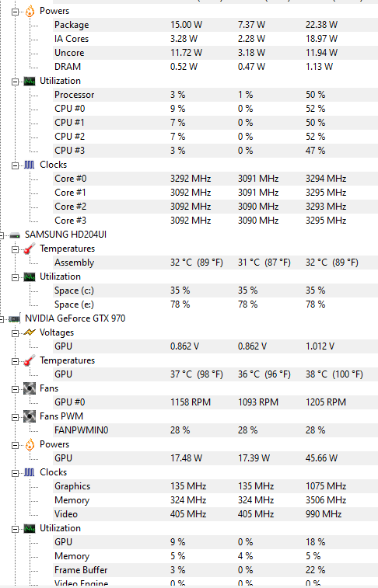Click the Fans PWM fan icon
This screenshot has width=378, height=588.
pos(30,416)
